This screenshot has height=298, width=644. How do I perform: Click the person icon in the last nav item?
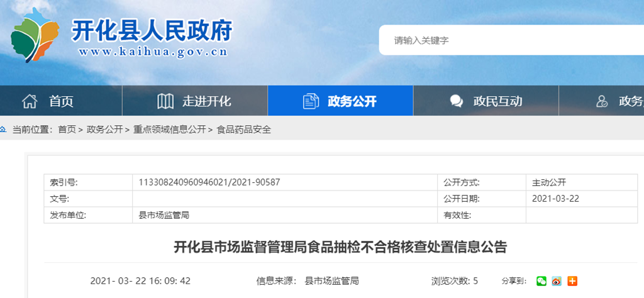click(x=602, y=101)
